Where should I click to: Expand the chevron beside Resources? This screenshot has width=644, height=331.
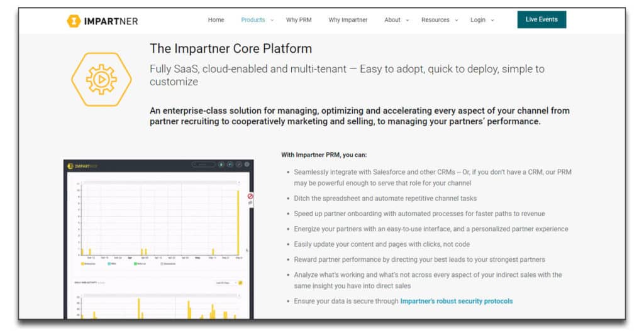(457, 20)
